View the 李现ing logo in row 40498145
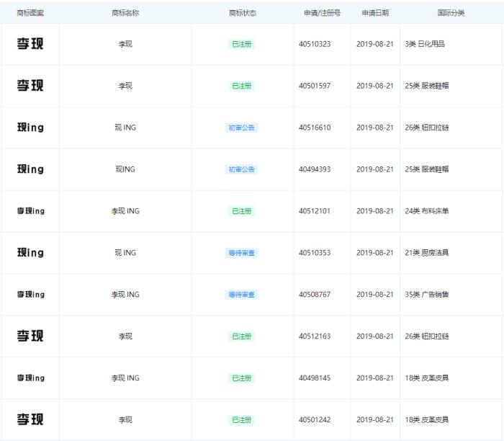Screen dimensions: 504x441 pos(30,378)
